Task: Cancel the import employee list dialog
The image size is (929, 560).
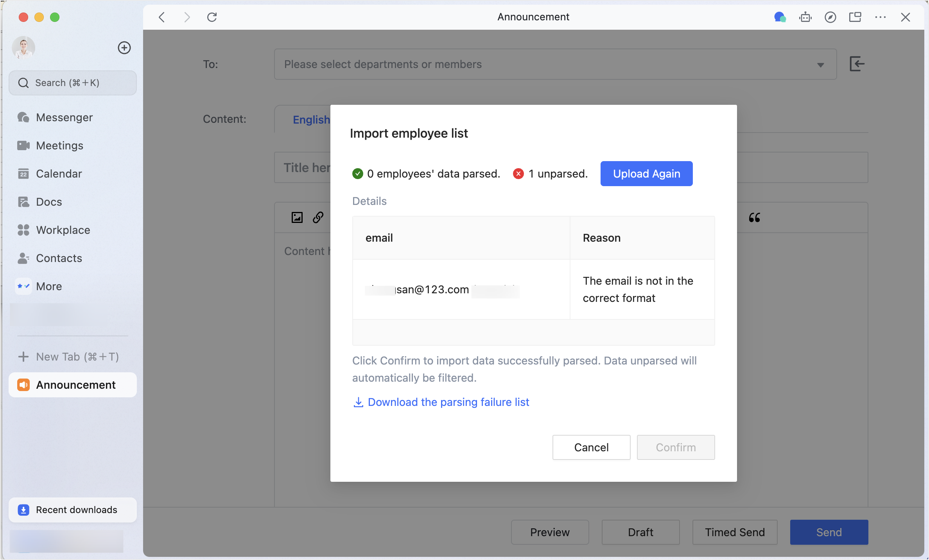Action: pos(591,447)
